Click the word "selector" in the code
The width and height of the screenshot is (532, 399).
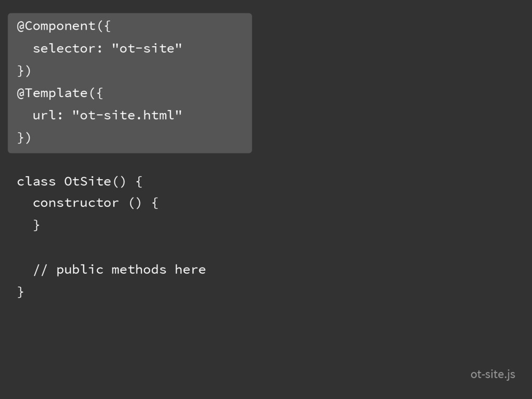point(64,48)
